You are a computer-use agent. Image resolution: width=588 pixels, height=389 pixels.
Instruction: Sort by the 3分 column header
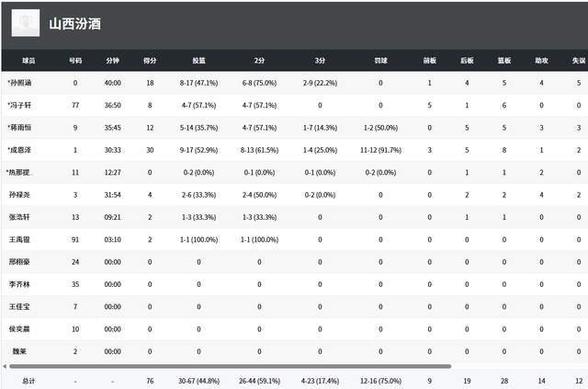tap(319, 61)
